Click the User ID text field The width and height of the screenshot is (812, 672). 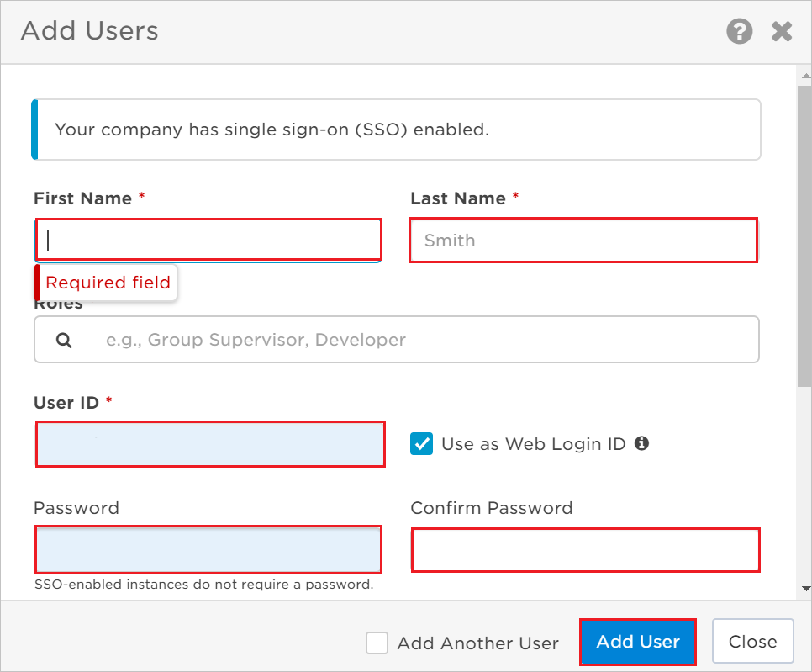[x=210, y=444]
